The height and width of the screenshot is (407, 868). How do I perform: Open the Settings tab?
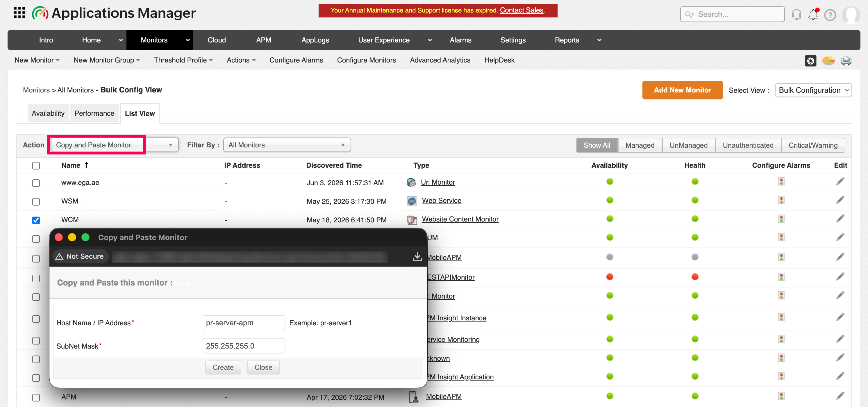pos(513,40)
